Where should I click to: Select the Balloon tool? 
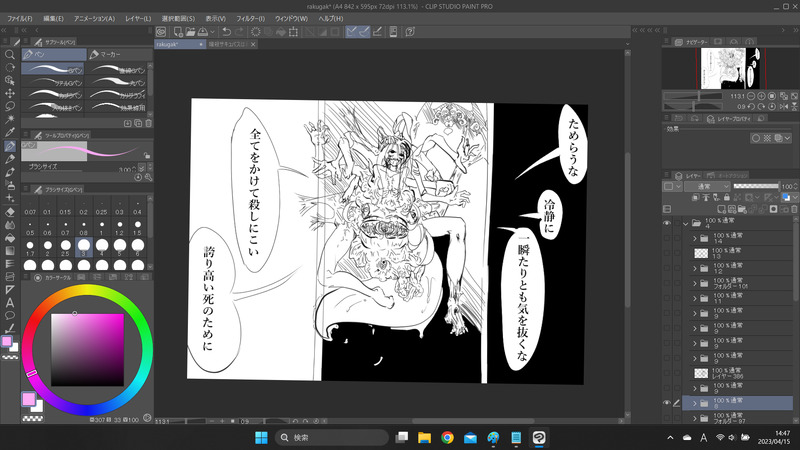[9, 315]
